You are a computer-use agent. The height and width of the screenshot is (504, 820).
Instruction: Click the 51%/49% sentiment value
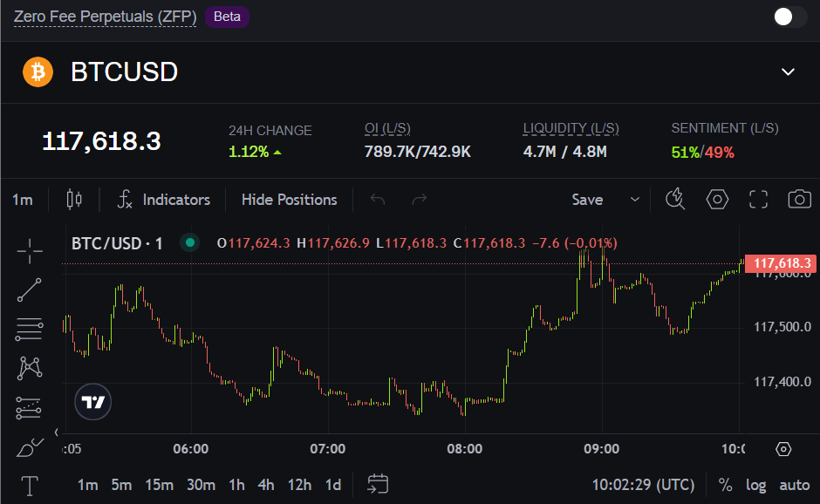click(703, 153)
